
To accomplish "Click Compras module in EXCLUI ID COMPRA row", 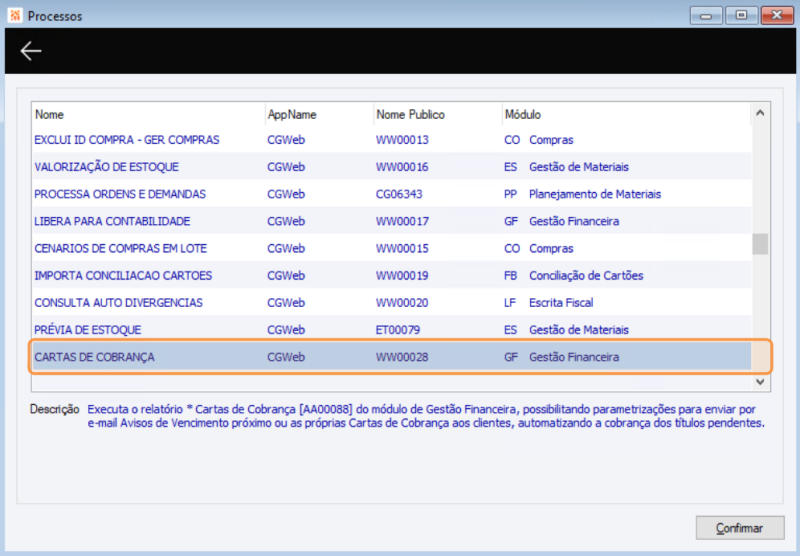I will 551,140.
